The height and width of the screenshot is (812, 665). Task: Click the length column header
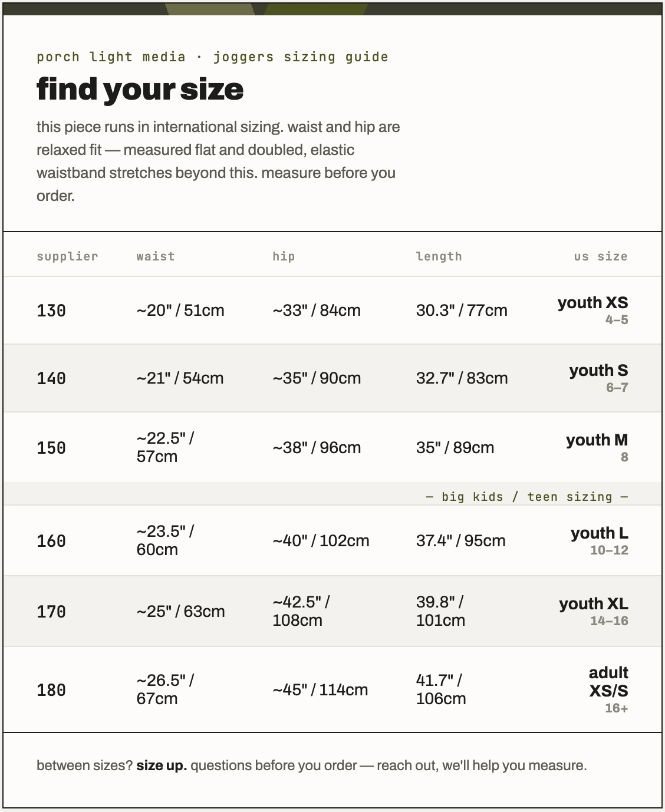click(439, 256)
